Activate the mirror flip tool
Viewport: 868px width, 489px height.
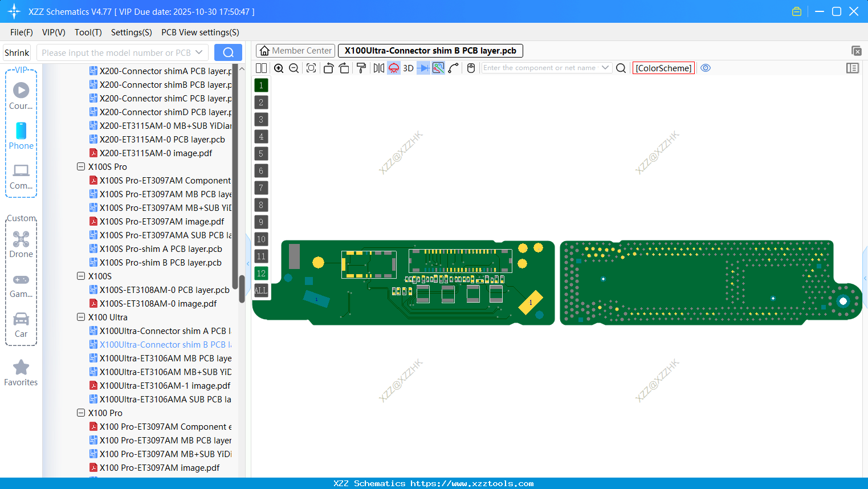[378, 68]
